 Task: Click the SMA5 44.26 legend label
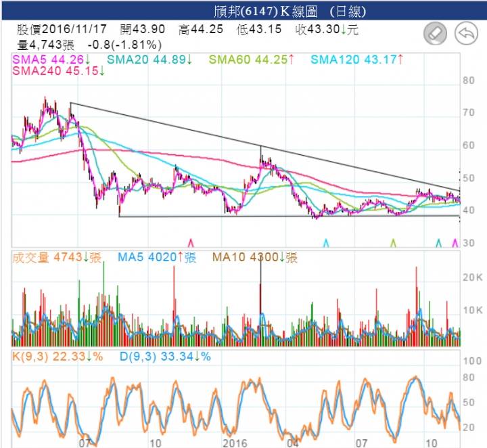(x=51, y=60)
